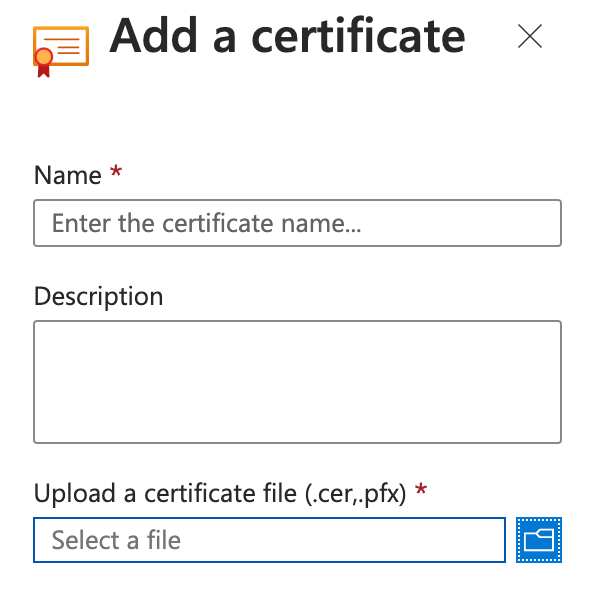Close the Add a certificate panel
This screenshot has width=590, height=600.
point(530,36)
